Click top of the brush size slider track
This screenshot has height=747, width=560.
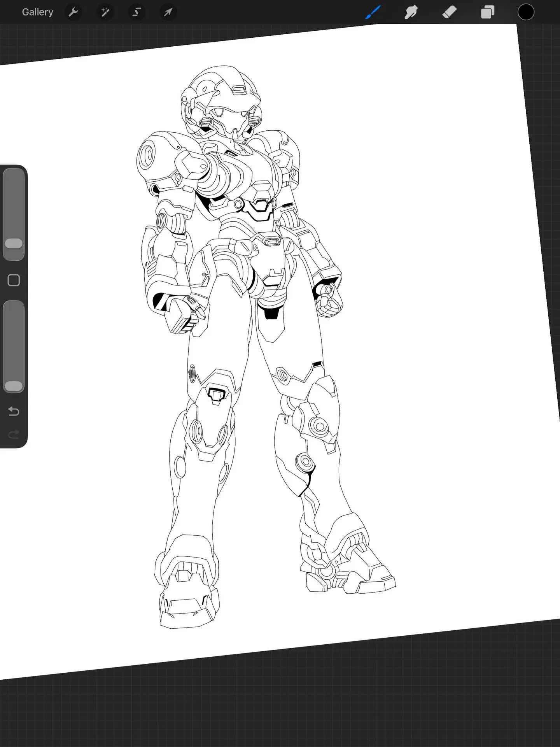14,175
